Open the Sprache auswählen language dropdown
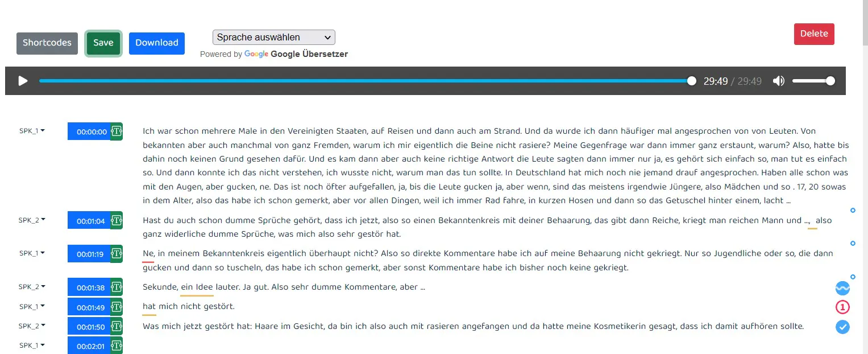The image size is (868, 354). coord(274,38)
